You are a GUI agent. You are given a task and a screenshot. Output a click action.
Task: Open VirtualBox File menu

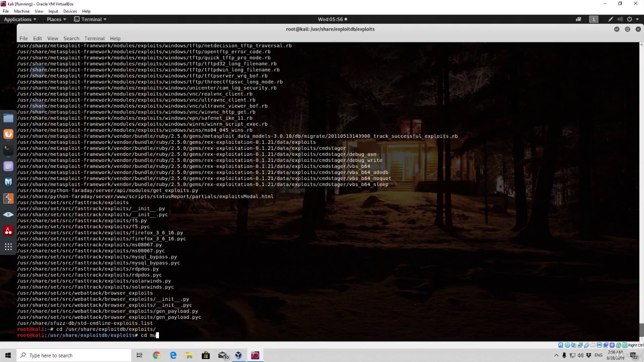6,11
